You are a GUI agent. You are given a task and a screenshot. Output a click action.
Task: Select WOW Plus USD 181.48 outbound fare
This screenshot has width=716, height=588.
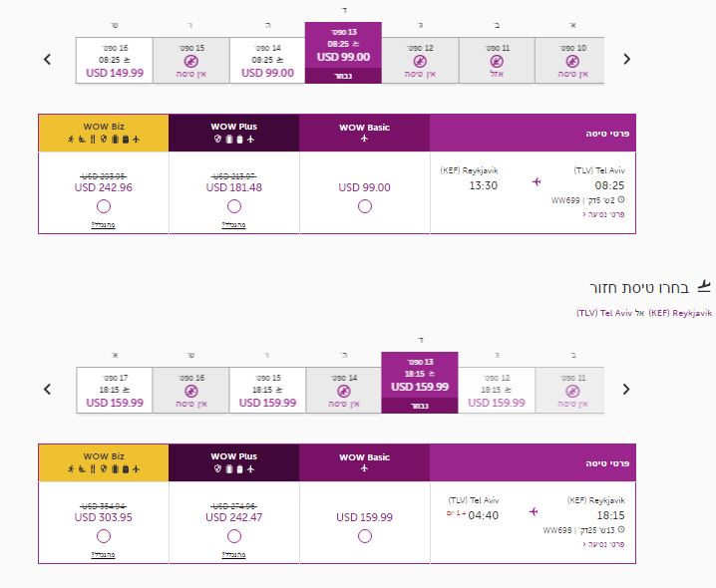tap(234, 206)
